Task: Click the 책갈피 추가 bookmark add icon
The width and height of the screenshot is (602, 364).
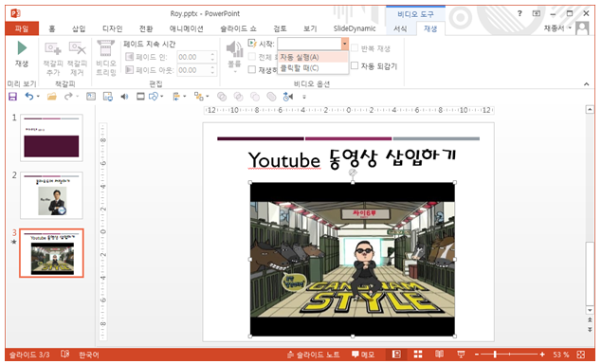Action: click(53, 48)
